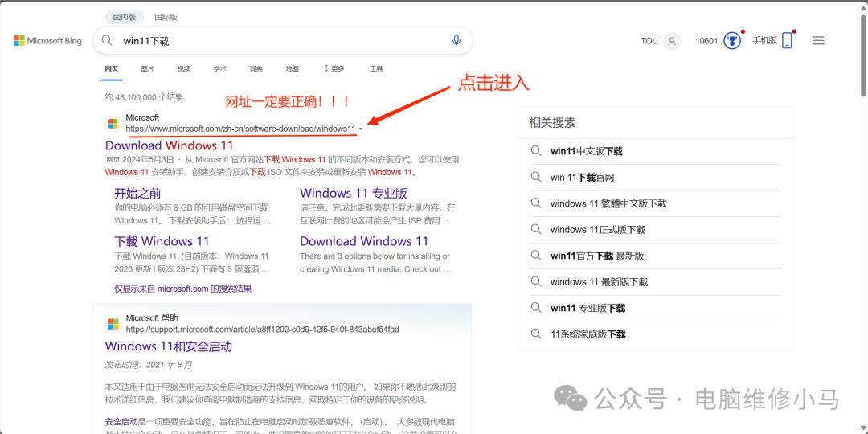
Task: Activate the microphone voice search icon
Action: (x=457, y=40)
